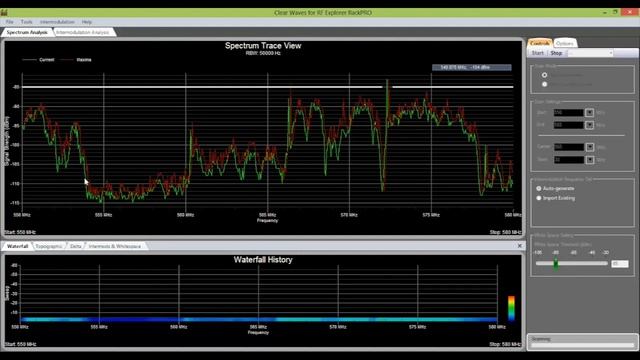Open the File menu
The image size is (640, 360).
(x=10, y=22)
